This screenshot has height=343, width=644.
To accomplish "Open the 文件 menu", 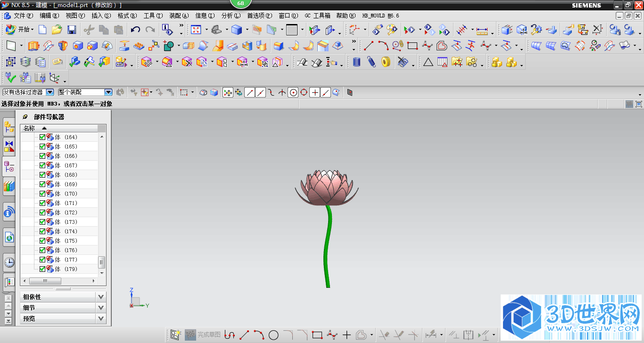I will pyautogui.click(x=23, y=16).
